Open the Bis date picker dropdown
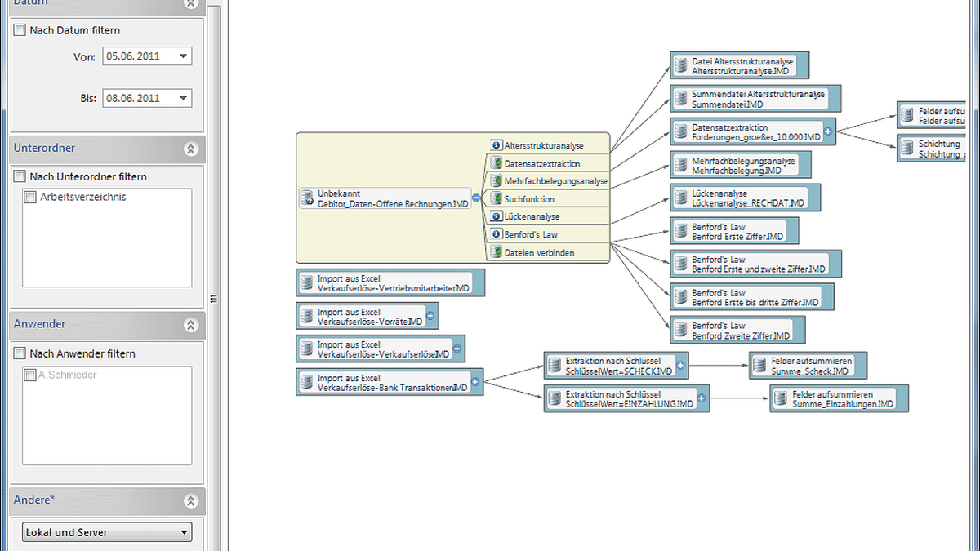The width and height of the screenshot is (980, 551). coord(183,98)
